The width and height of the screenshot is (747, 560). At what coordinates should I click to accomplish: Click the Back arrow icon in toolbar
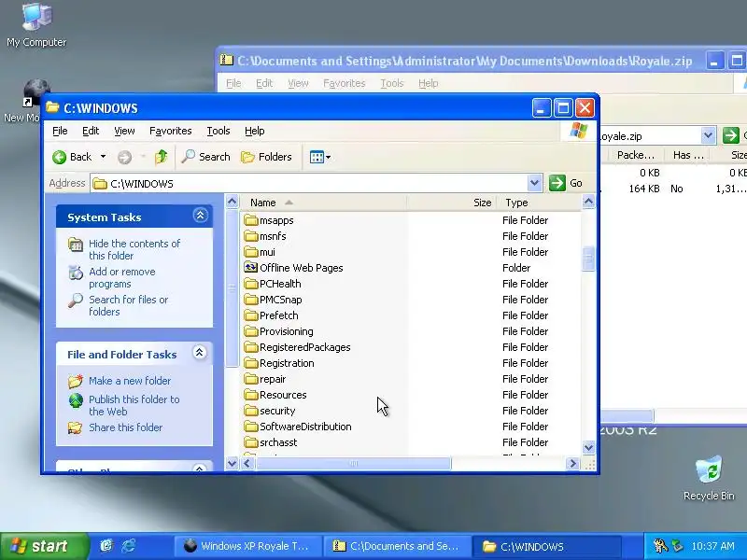click(59, 157)
